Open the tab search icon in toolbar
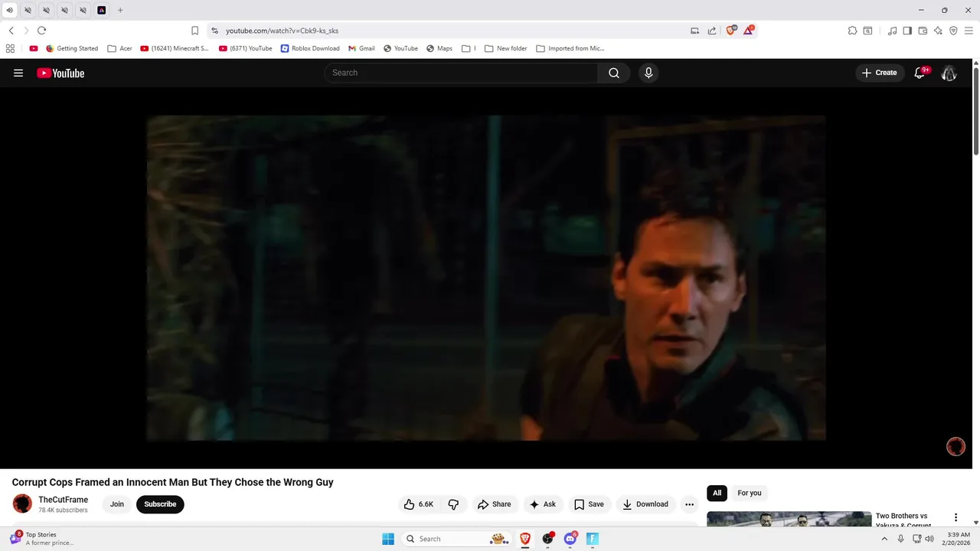This screenshot has width=980, height=551. click(867, 31)
